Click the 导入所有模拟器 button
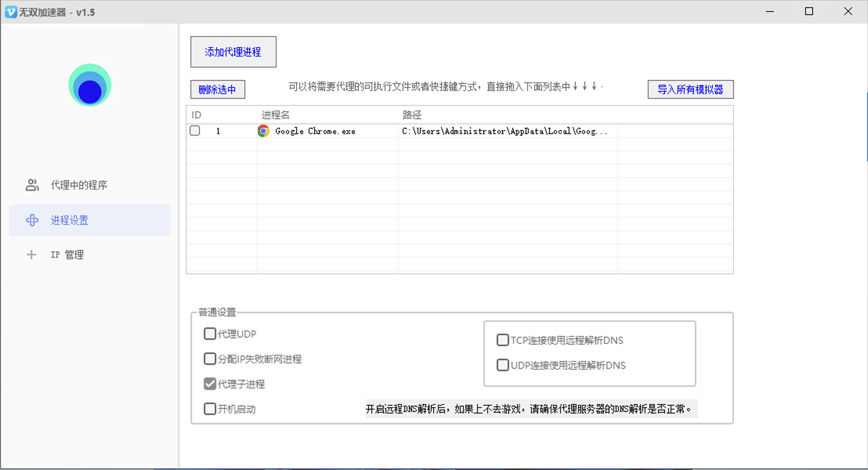 (x=691, y=89)
